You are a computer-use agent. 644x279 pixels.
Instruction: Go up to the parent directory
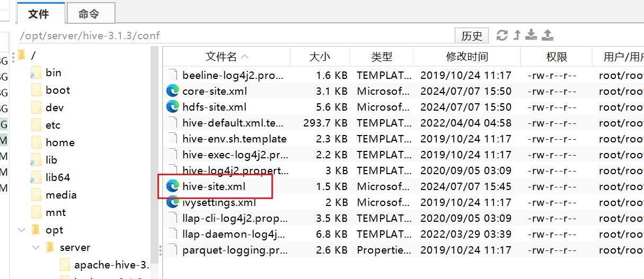[x=517, y=35]
